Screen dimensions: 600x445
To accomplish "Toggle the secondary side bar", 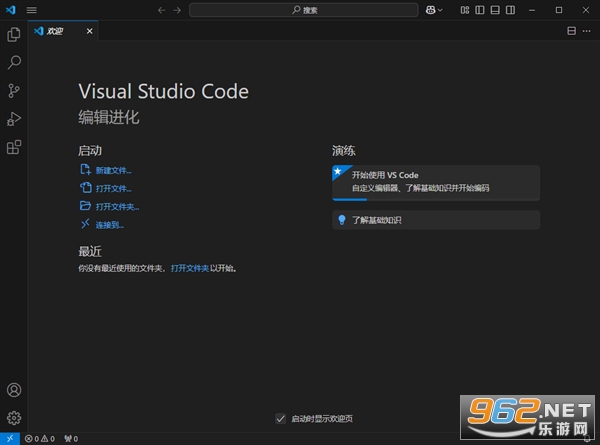I will [x=510, y=10].
